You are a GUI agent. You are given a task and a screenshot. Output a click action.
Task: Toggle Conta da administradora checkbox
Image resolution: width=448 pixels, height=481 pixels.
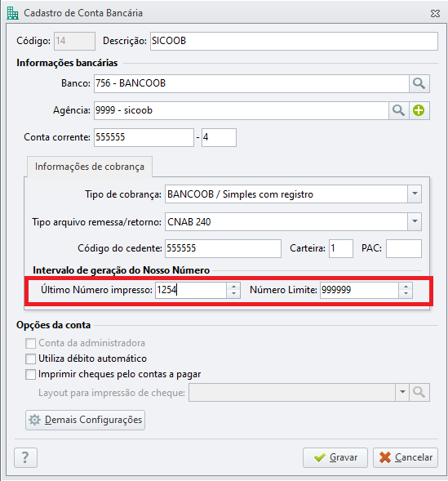pyautogui.click(x=31, y=343)
